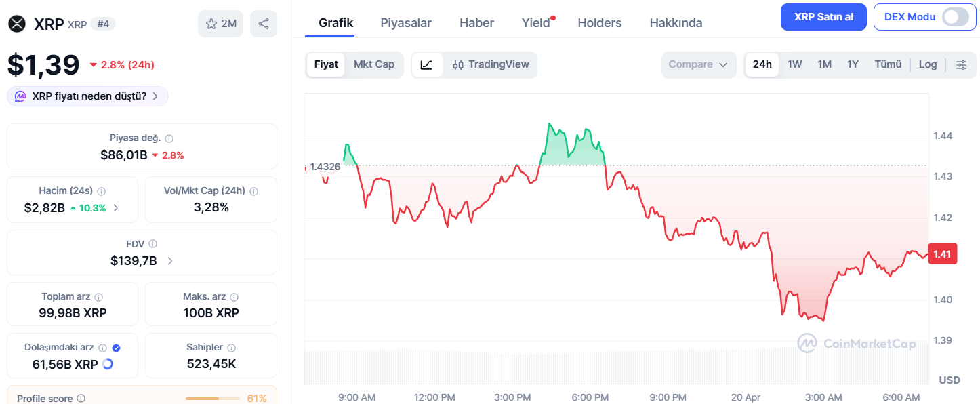Image resolution: width=980 pixels, height=404 pixels.
Task: Click the $1,39 price value
Action: [43, 65]
